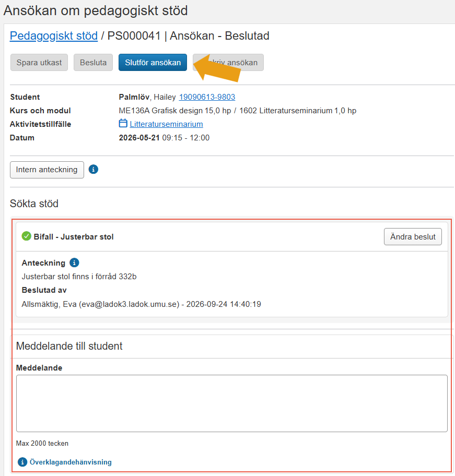Open the Överklagandehänvisning link text

[71, 462]
